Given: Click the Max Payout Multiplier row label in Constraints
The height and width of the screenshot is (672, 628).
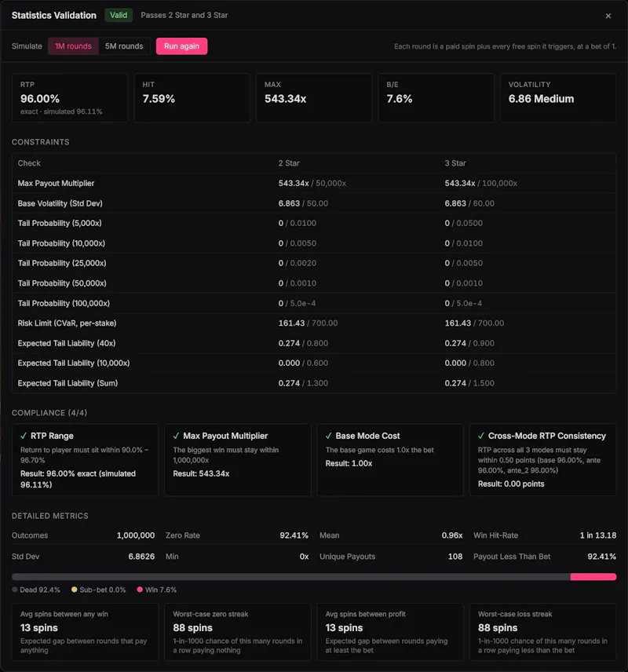Looking at the screenshot, I should click(56, 184).
